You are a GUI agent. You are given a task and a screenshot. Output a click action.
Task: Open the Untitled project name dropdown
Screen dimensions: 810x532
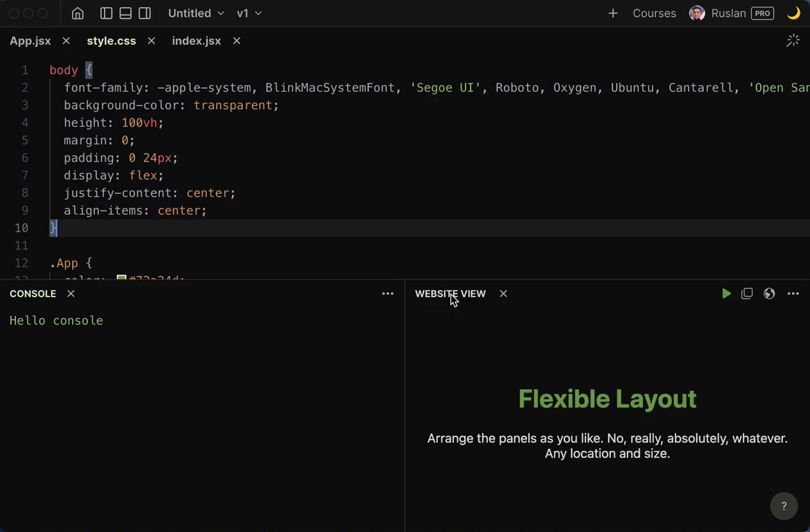[x=196, y=13]
